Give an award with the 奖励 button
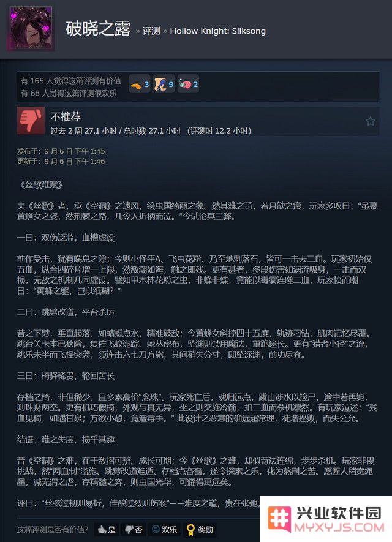 [200, 529]
